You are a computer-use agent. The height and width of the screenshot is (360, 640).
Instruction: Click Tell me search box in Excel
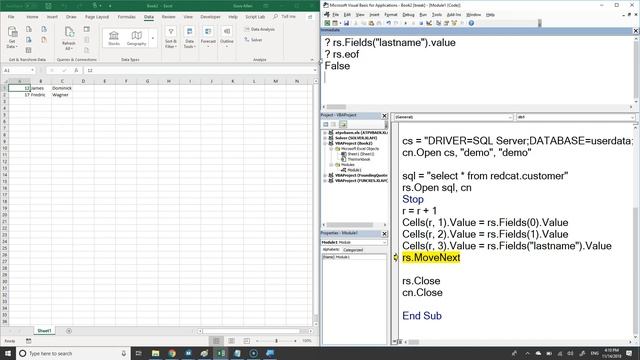pos(284,17)
